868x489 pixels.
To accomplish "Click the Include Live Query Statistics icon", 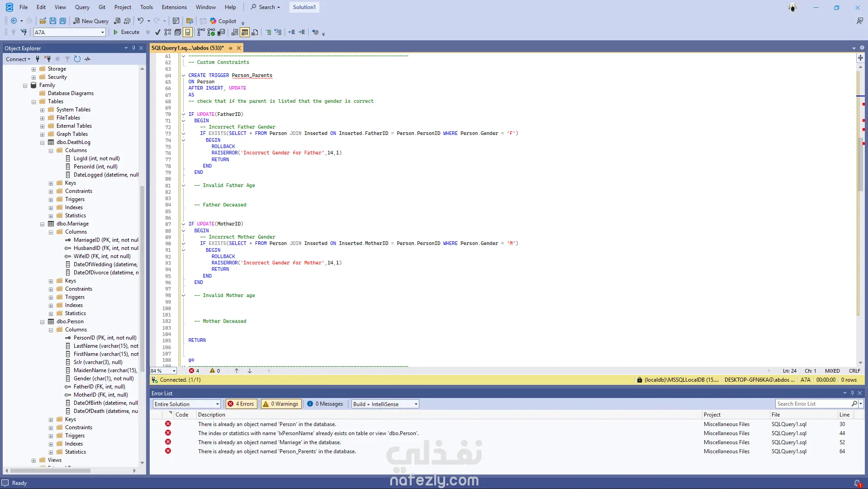I will pos(211,32).
